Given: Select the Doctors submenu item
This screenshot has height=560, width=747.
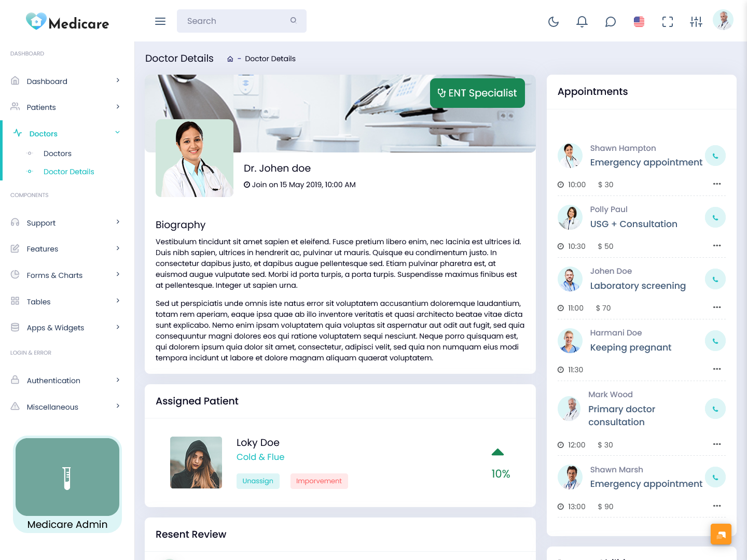Looking at the screenshot, I should click(x=58, y=153).
